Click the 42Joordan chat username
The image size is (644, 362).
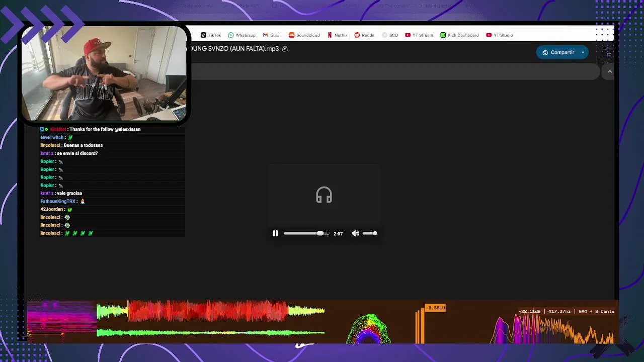coord(52,209)
